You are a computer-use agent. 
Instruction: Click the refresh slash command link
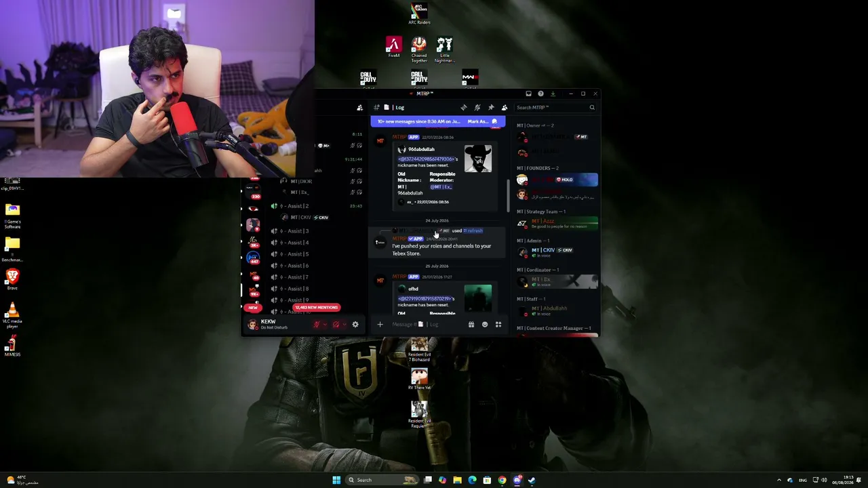click(473, 230)
